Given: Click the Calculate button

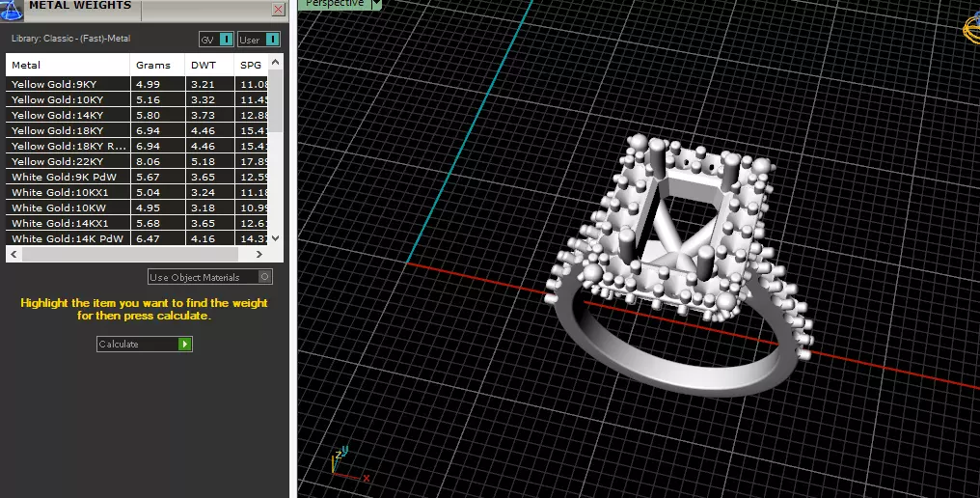Looking at the screenshot, I should pyautogui.click(x=145, y=345).
